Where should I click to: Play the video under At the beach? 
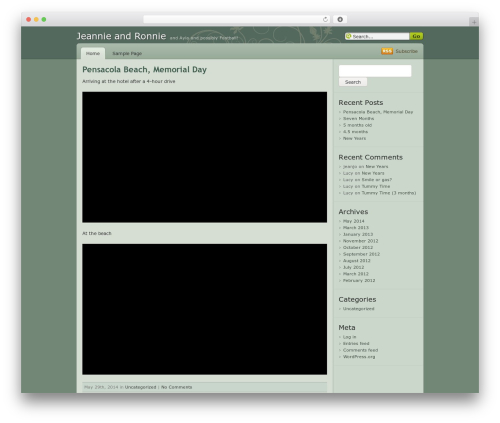pos(204,309)
